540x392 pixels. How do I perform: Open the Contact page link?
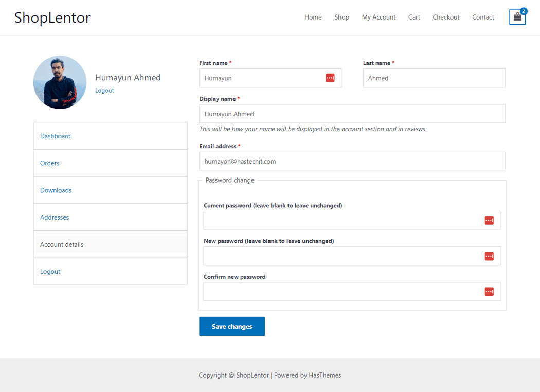483,17
